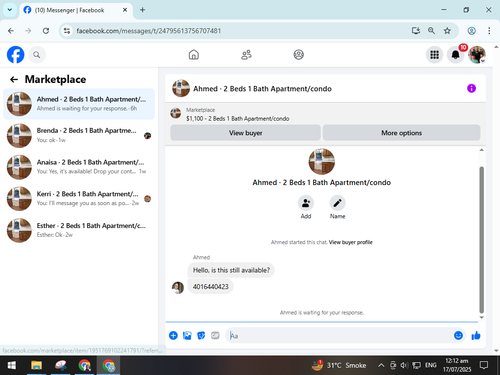Attach a photo using the image icon

coord(187,335)
